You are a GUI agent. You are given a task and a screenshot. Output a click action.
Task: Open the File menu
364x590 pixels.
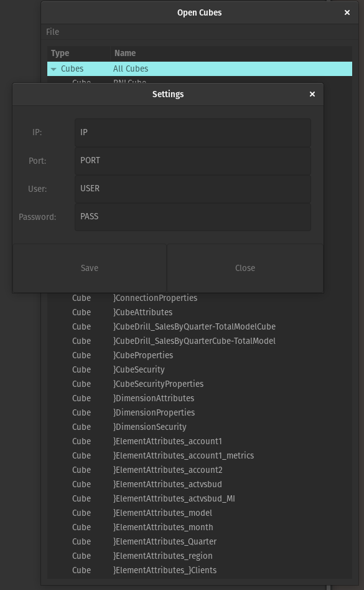click(x=53, y=32)
